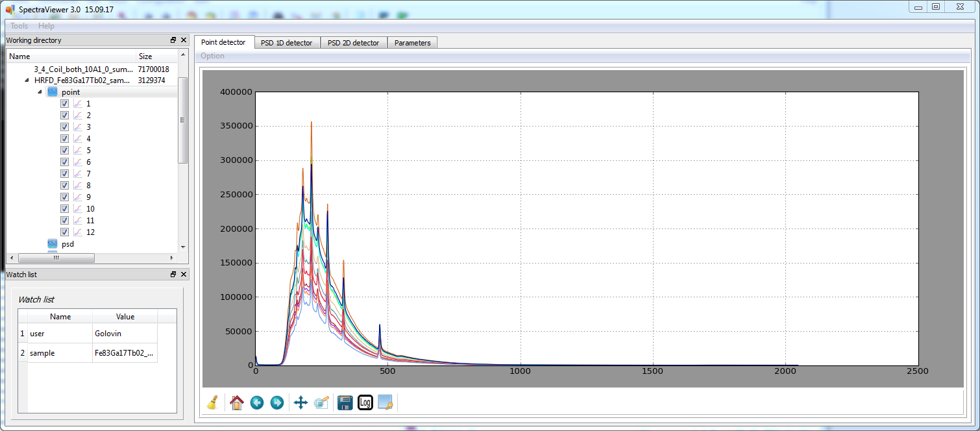Uncheck the checkbox for spectrum 1
Image resolution: width=980 pixels, height=431 pixels.
tap(64, 104)
